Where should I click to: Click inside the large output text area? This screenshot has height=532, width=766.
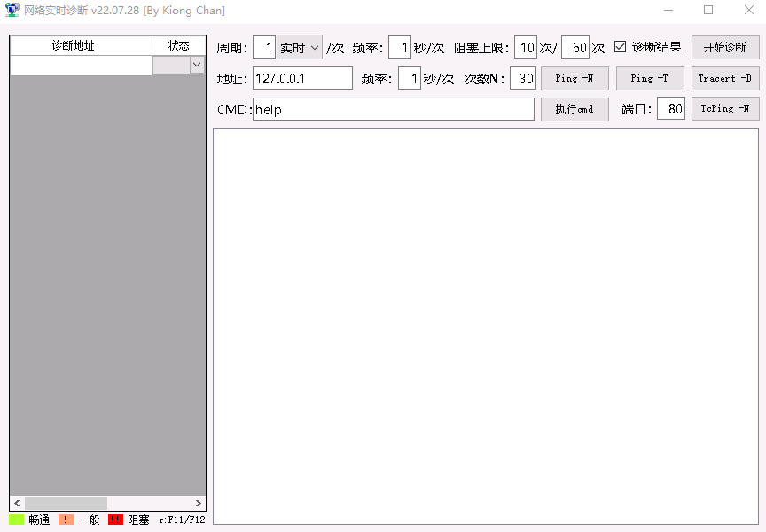click(x=486, y=326)
